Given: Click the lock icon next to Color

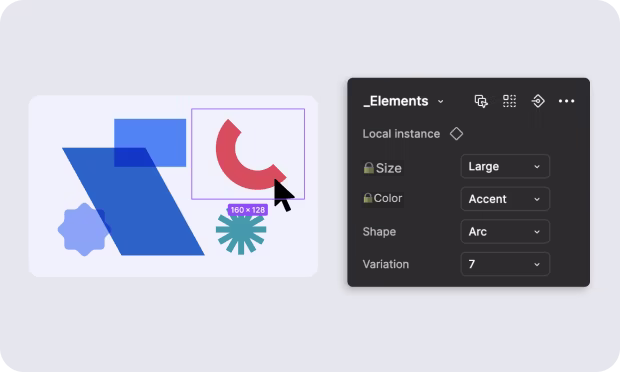Looking at the screenshot, I should click(368, 198).
